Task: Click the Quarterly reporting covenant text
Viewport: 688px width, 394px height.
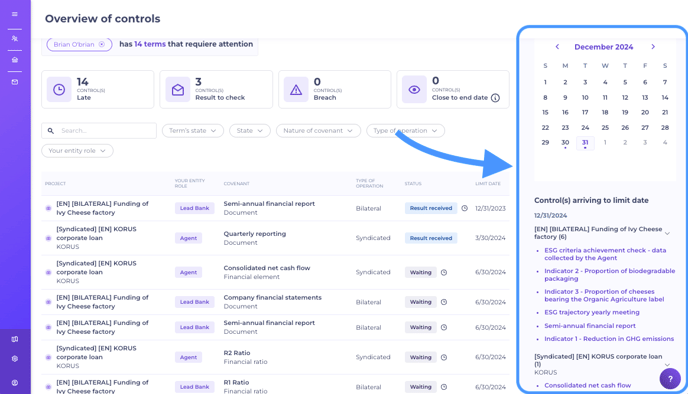Action: click(x=254, y=234)
